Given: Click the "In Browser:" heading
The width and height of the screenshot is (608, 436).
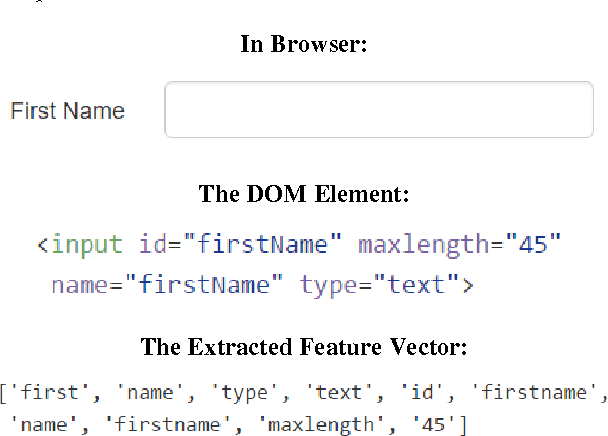Looking at the screenshot, I should [x=304, y=44].
